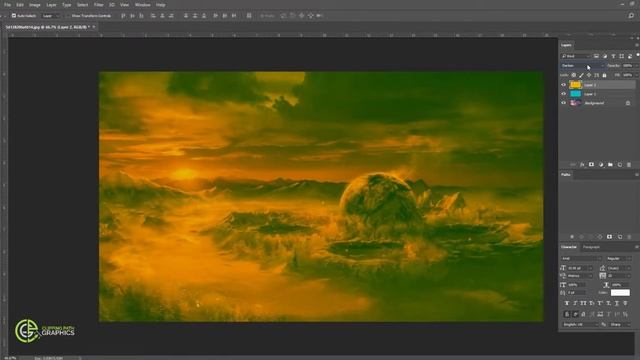The width and height of the screenshot is (640, 360).
Task: Hide the cyan Layer 1 eye icon
Action: click(x=564, y=94)
